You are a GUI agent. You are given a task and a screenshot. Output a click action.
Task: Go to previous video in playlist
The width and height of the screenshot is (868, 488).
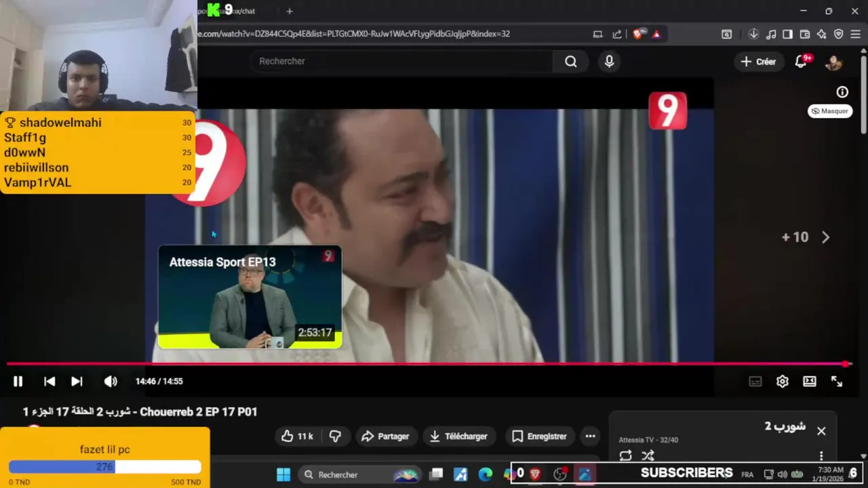[x=50, y=382]
